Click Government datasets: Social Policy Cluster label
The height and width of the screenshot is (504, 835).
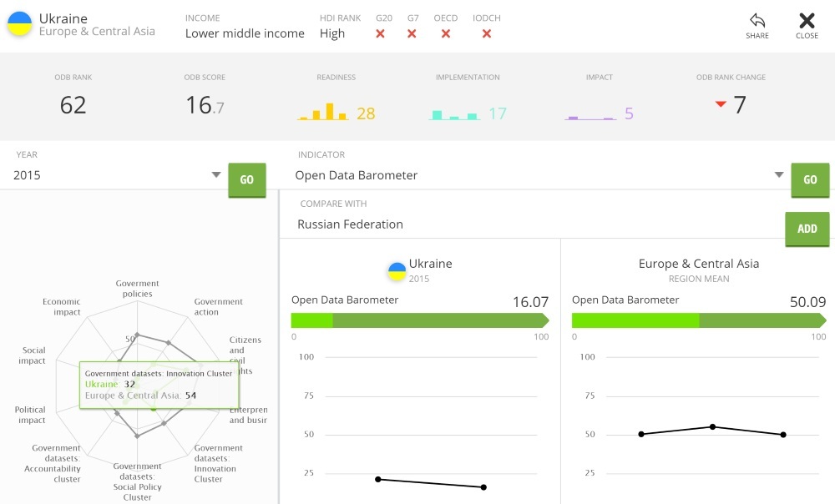(138, 481)
